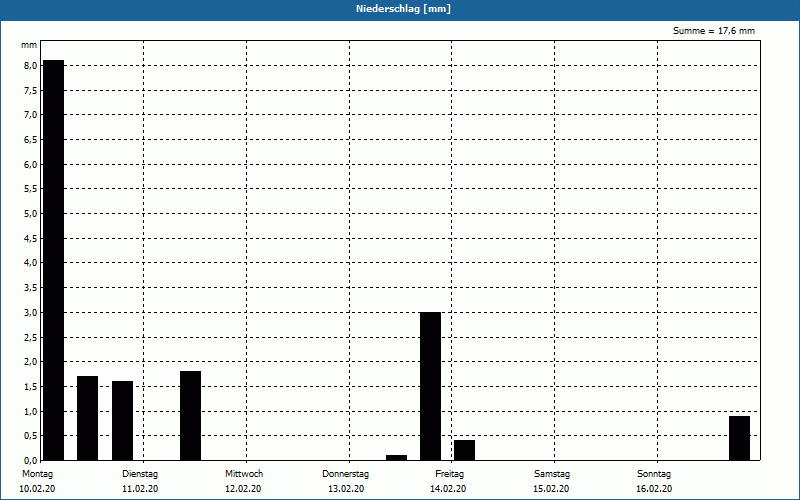Select the tallest 8,1 mm Monday bar
The image size is (800, 500).
(x=54, y=260)
